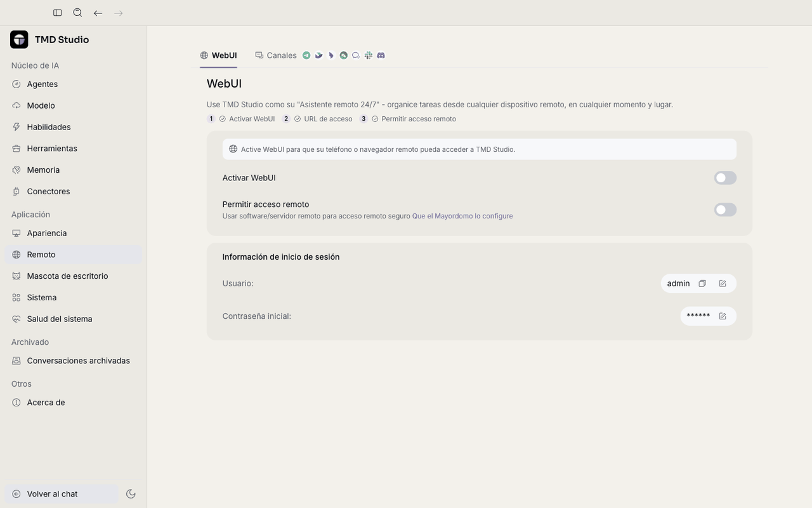Click the Otros section label
This screenshot has height=508, width=812.
(22, 384)
